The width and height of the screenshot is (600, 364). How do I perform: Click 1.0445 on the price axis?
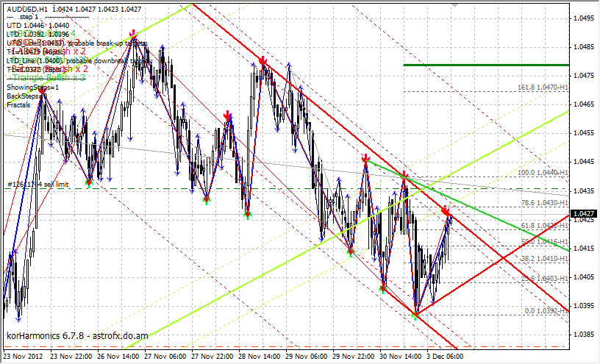[x=585, y=162]
